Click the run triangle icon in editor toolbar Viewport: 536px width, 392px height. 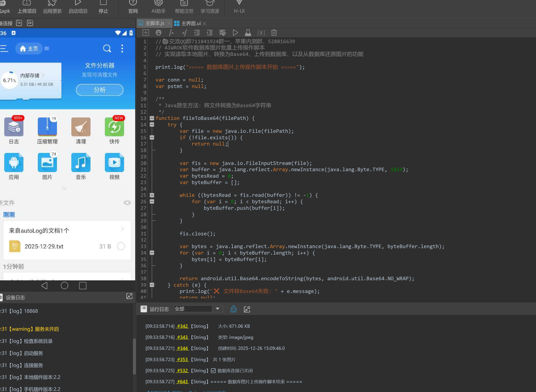[235, 33]
